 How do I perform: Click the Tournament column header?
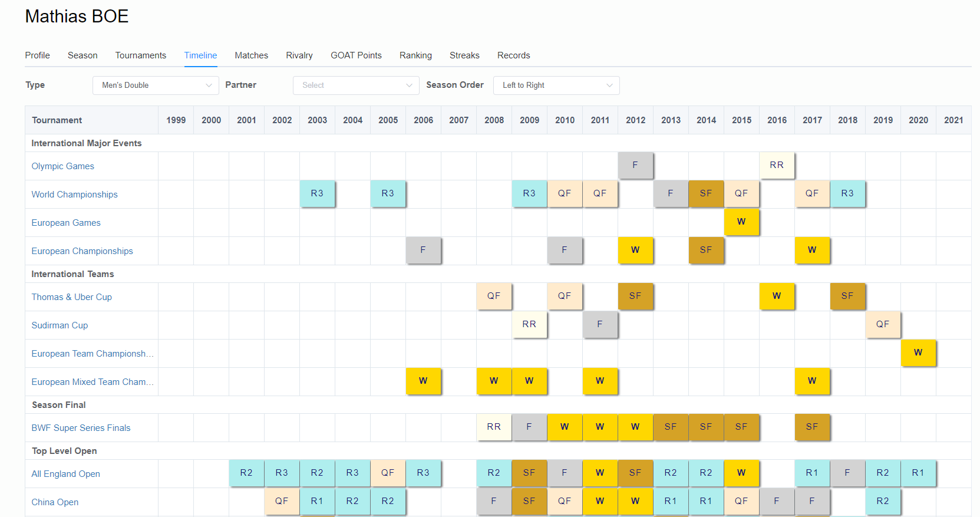coord(91,120)
